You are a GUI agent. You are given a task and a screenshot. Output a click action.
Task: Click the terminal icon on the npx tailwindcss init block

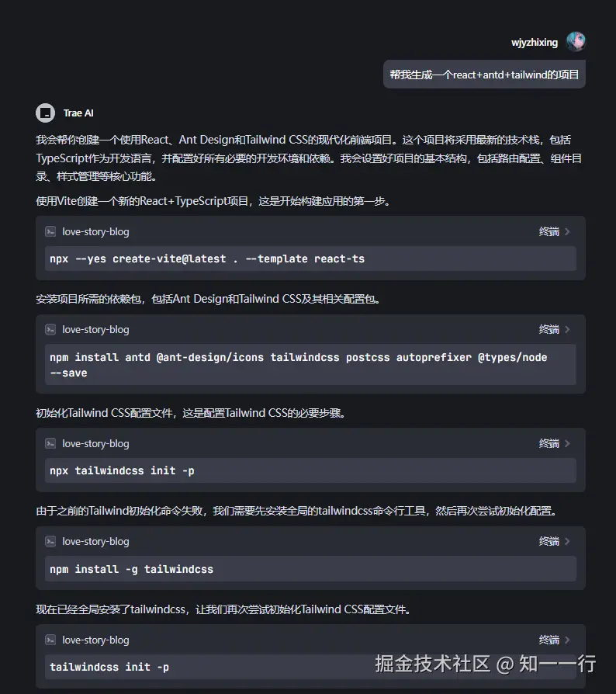[50, 443]
